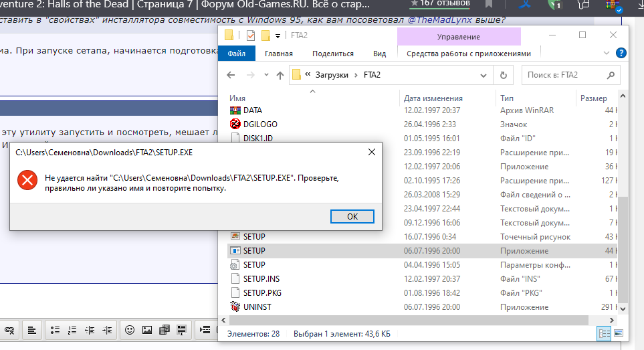Sort files by Дата изменения column
This screenshot has width=644, height=350.
pos(433,98)
